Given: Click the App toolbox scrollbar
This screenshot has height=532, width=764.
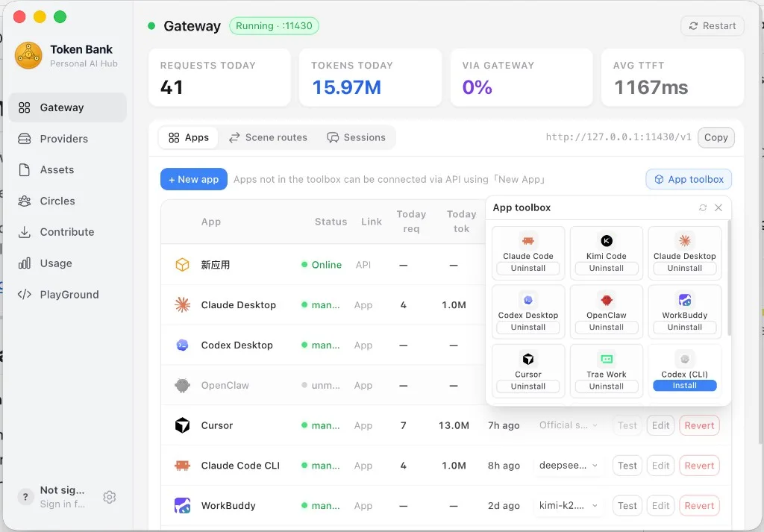Looking at the screenshot, I should click(729, 278).
